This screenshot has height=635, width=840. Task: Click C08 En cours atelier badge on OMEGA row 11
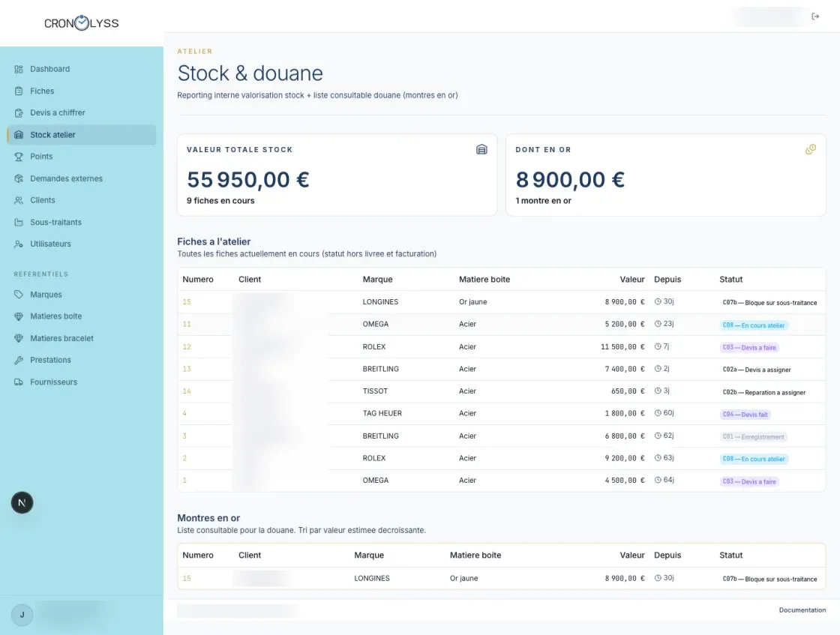754,325
